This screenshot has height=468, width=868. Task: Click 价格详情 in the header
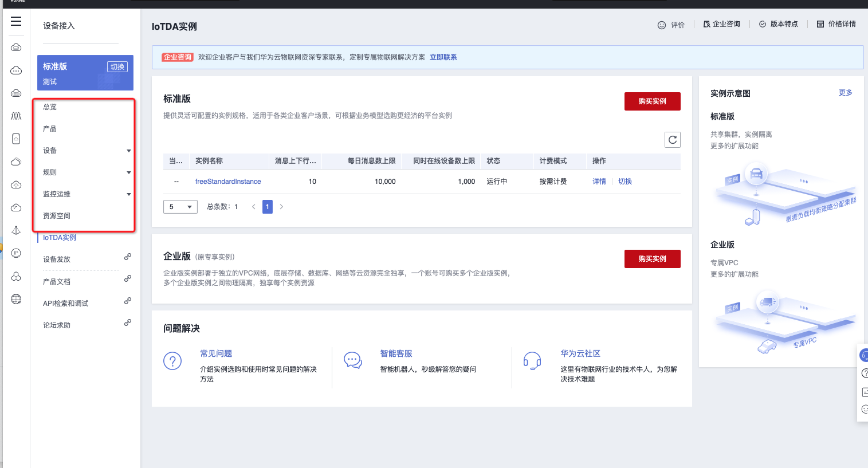point(842,24)
